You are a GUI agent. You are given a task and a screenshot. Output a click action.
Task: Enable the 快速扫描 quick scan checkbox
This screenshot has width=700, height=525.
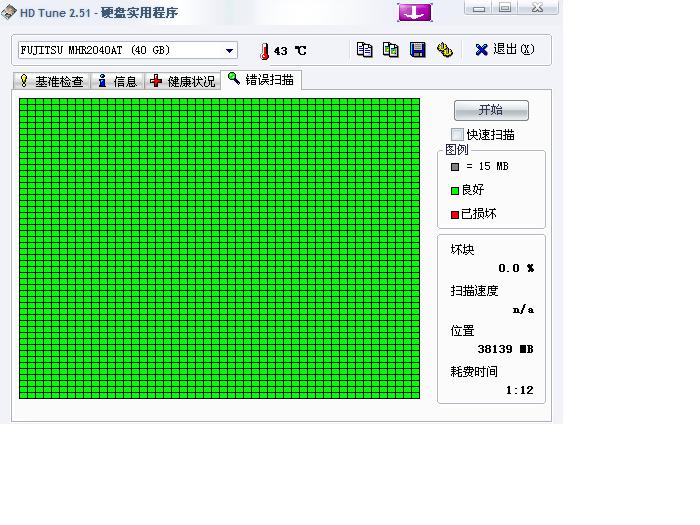pos(457,134)
